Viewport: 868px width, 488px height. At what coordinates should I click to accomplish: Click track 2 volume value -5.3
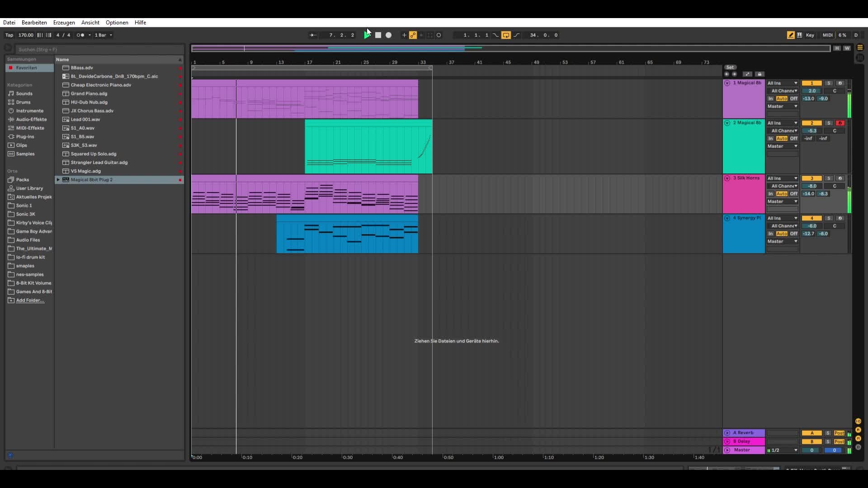pyautogui.click(x=812, y=131)
